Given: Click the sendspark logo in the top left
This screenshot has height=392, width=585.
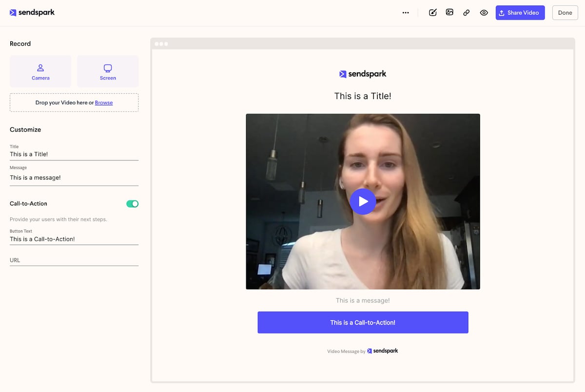Looking at the screenshot, I should [32, 12].
